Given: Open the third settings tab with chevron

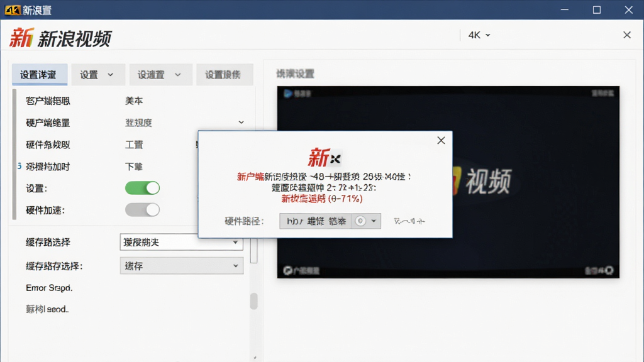Looking at the screenshot, I should point(160,75).
